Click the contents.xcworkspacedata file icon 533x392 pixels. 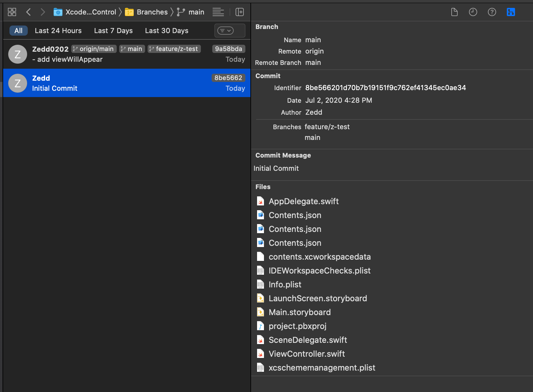[261, 257]
